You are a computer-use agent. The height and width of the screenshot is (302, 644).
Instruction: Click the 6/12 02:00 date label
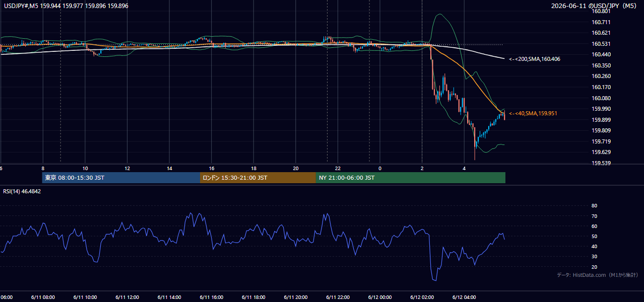[422, 297]
